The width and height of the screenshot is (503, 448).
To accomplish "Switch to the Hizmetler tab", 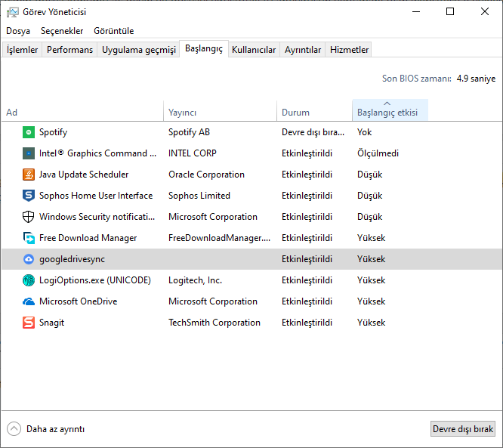I will click(x=349, y=50).
